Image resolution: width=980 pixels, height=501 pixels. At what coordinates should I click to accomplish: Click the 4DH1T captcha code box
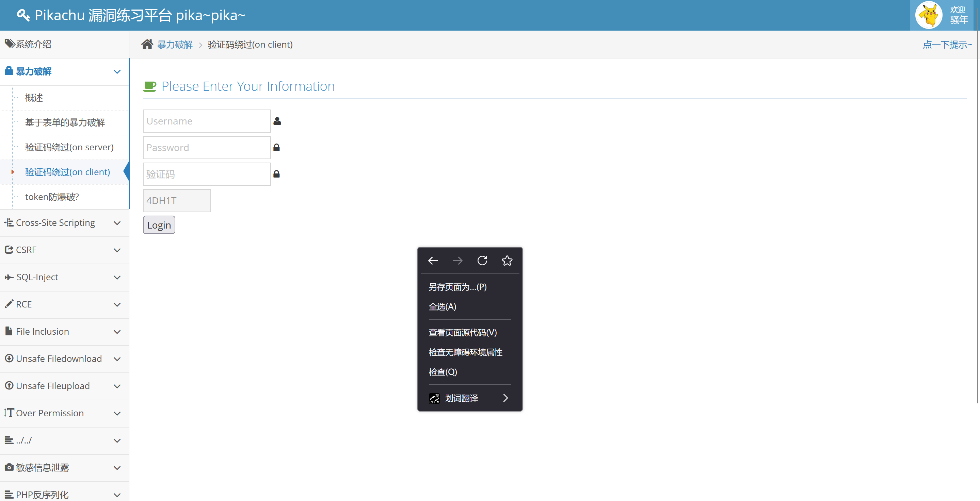pyautogui.click(x=177, y=201)
